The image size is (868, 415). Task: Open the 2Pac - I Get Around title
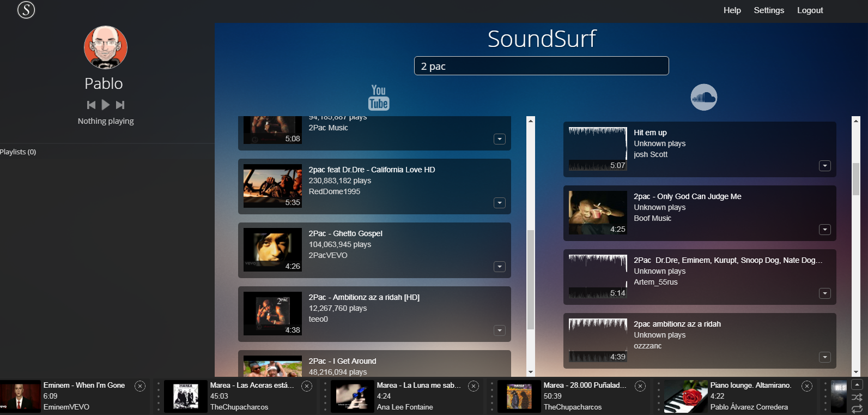coord(342,361)
